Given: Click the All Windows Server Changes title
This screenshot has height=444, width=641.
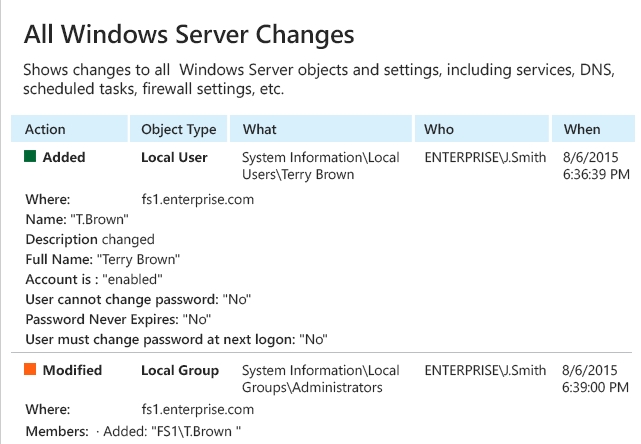Looking at the screenshot, I should click(x=189, y=35).
